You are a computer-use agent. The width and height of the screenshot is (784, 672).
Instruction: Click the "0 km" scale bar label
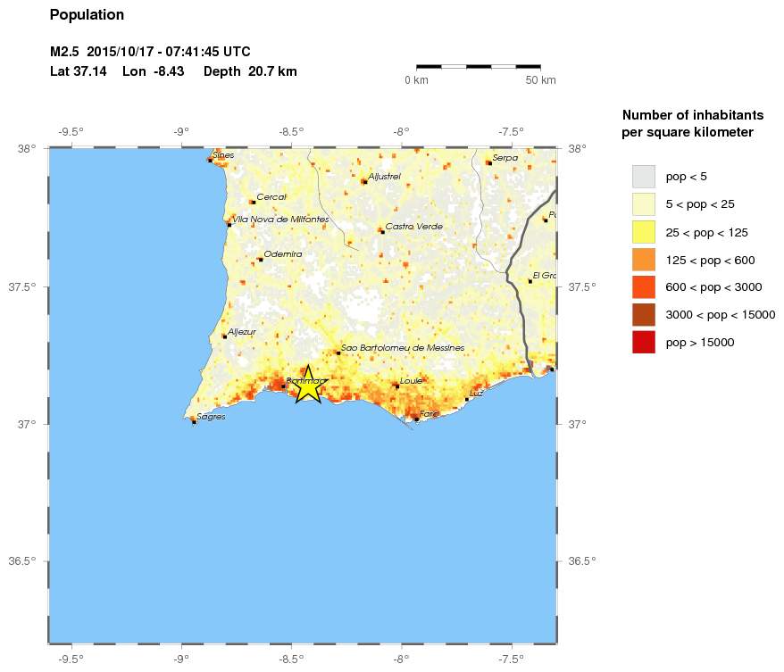click(x=416, y=80)
